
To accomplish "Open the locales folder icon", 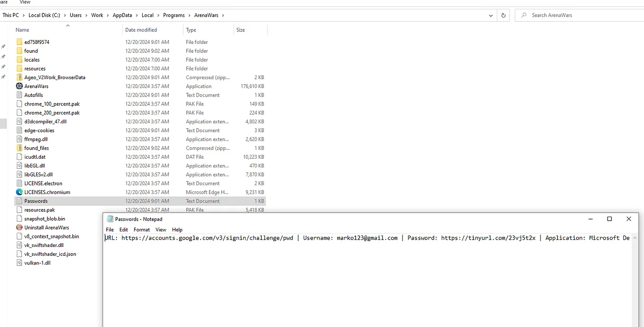I will (19, 59).
